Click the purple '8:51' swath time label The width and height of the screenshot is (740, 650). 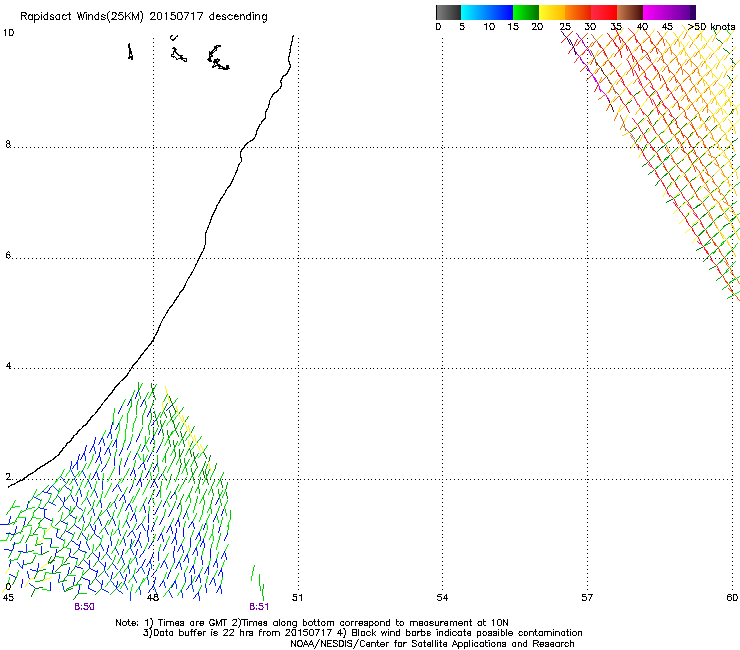pyautogui.click(x=259, y=607)
